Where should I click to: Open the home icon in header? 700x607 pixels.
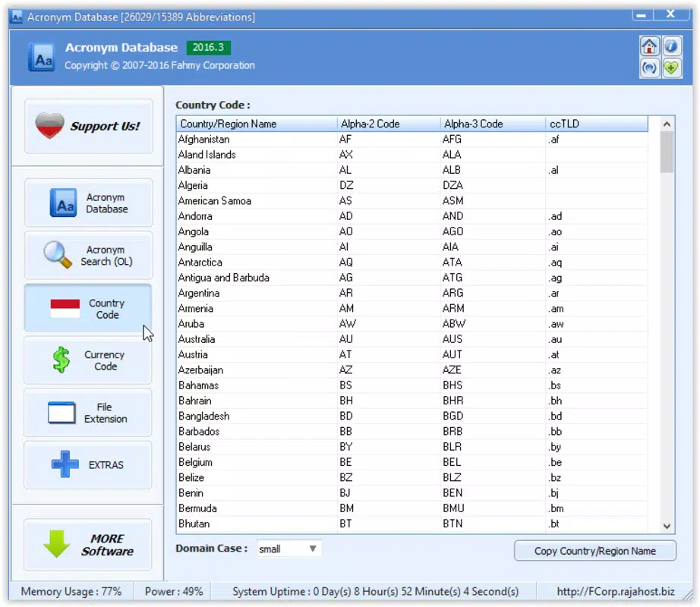(x=649, y=46)
